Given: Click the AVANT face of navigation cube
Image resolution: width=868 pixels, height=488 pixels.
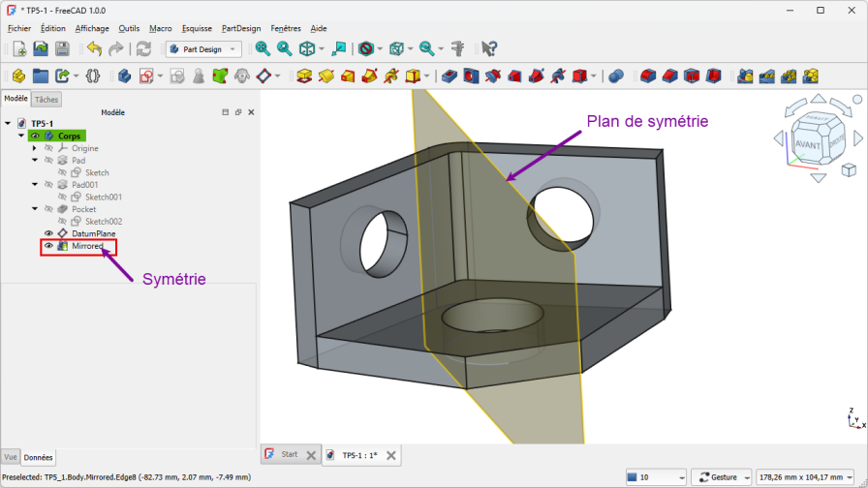Looking at the screenshot, I should pyautogui.click(x=808, y=143).
